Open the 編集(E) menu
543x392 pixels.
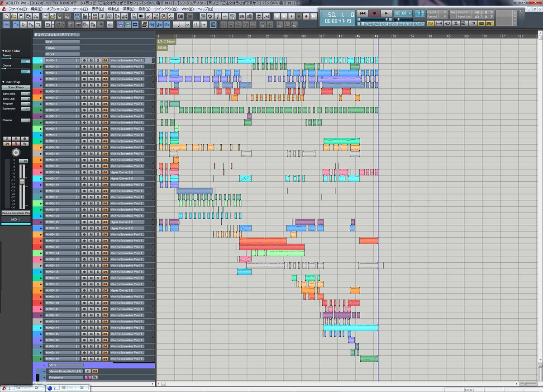pyautogui.click(x=37, y=9)
